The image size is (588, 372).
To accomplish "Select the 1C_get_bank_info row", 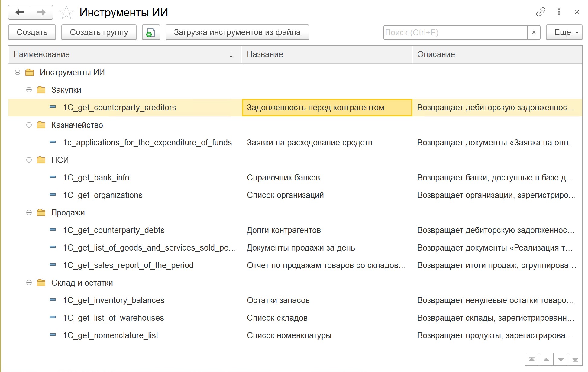I will (x=295, y=178).
